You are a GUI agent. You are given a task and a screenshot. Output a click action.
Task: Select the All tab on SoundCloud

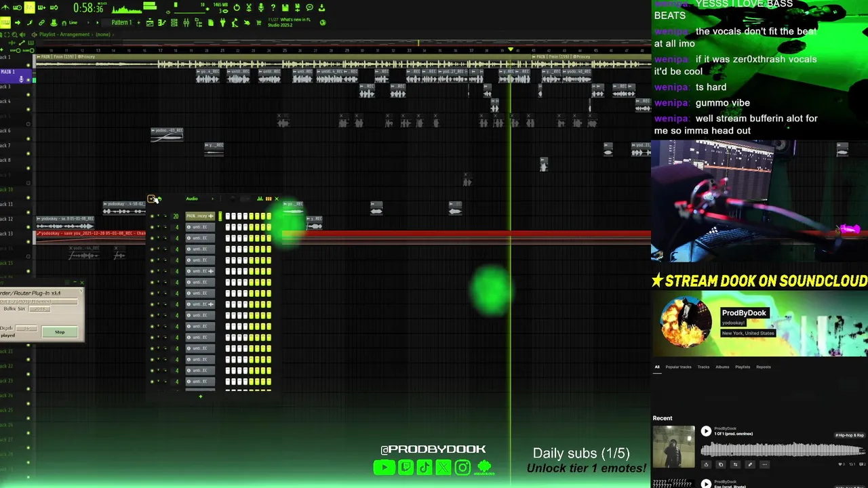pos(657,367)
